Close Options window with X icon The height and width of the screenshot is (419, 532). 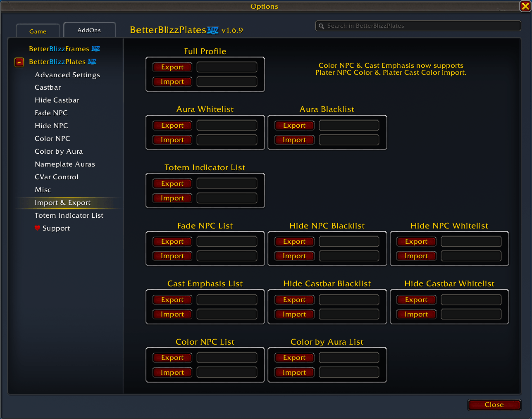click(525, 6)
